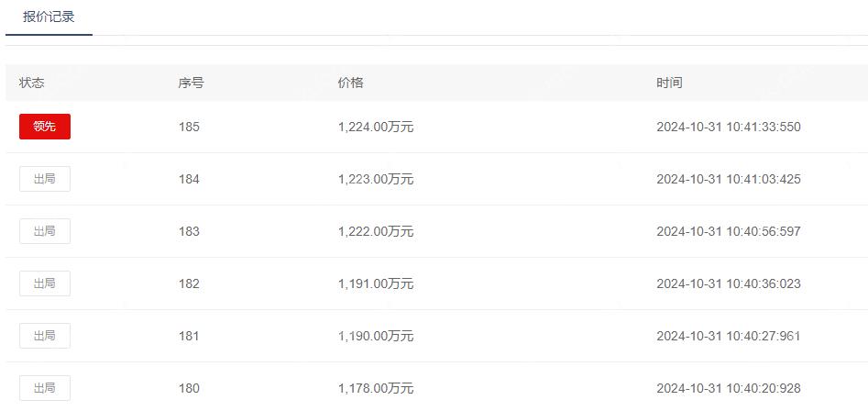Image resolution: width=868 pixels, height=411 pixels.
Task: Click 出局 badge for bid 182
Action: coord(45,283)
